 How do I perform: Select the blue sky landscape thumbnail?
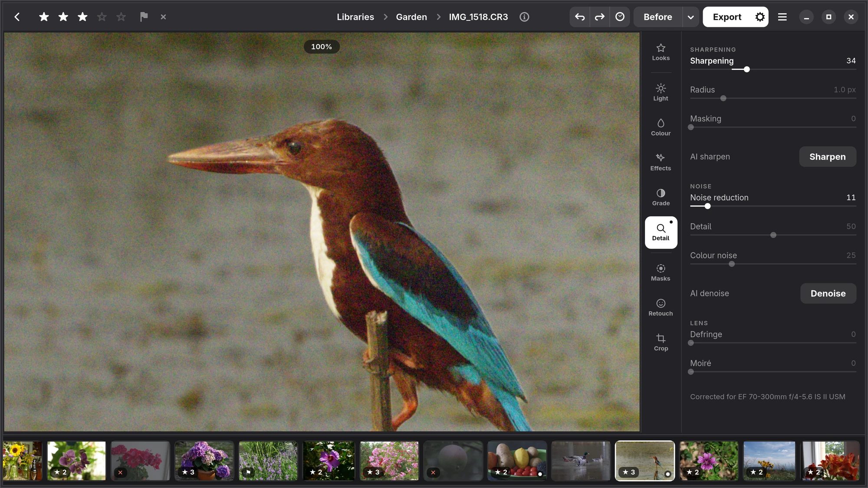coord(769,461)
